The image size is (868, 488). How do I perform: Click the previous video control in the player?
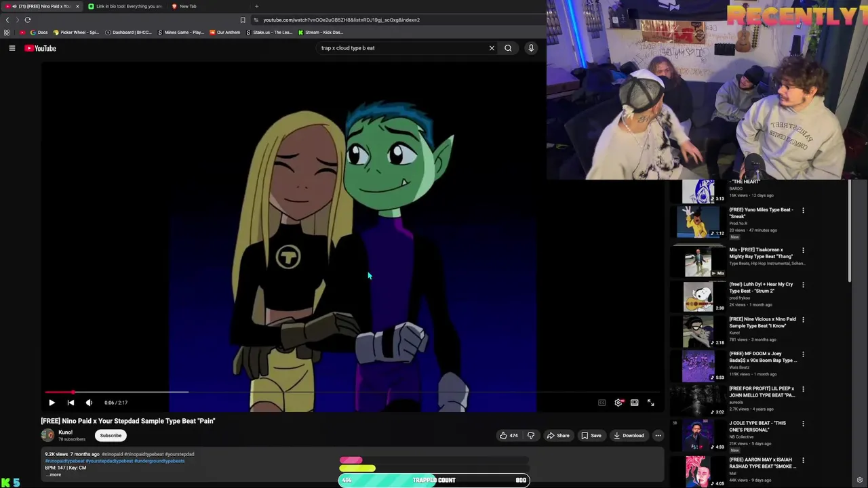[x=71, y=403]
